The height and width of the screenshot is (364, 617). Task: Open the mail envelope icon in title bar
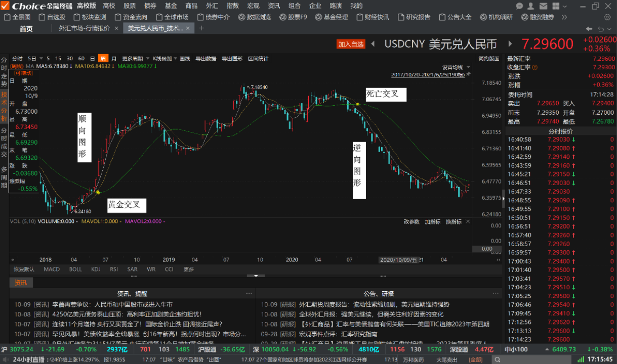[x=544, y=6]
